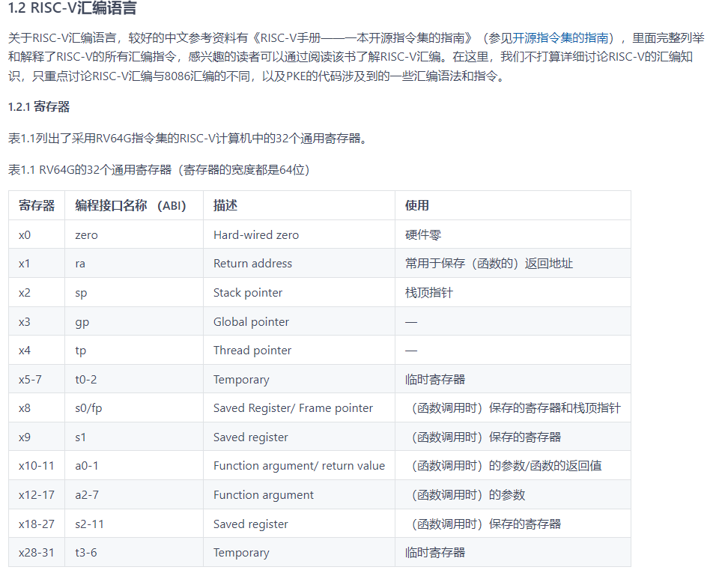Click 保存的寄存器和栈顶指针 usage cell
Image resolution: width=728 pixels, height=582 pixels.
point(512,407)
